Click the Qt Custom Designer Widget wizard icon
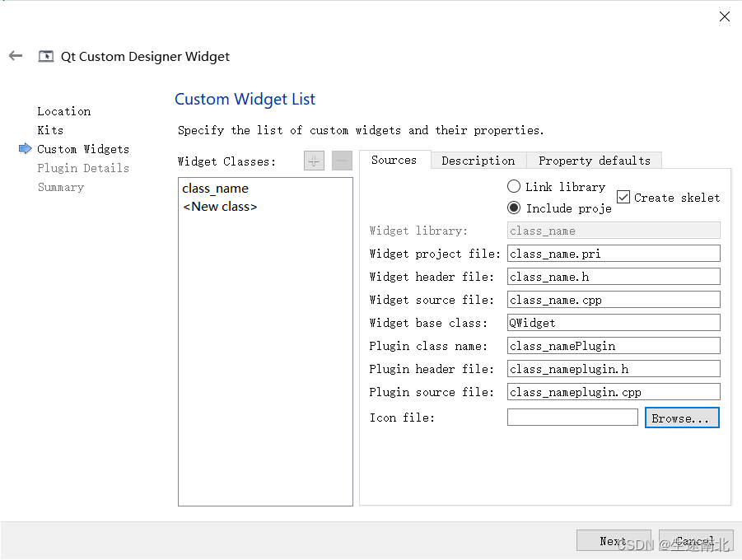This screenshot has height=560, width=742. [46, 56]
